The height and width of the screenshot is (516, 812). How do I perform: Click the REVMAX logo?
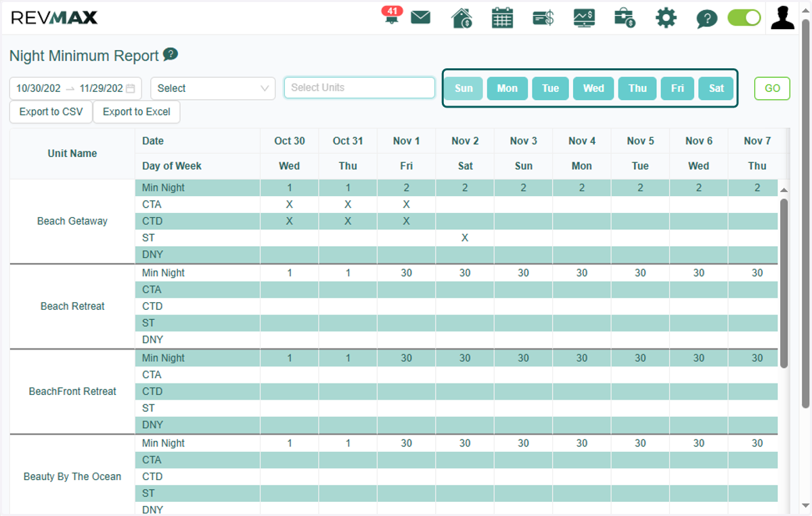[x=54, y=18]
